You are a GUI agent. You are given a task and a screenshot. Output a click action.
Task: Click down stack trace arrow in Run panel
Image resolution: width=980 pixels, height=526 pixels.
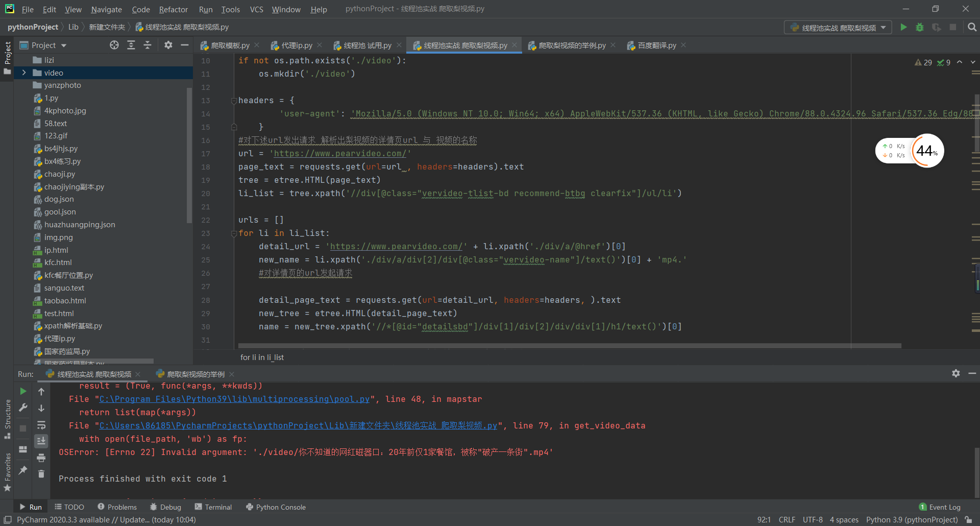pyautogui.click(x=41, y=408)
